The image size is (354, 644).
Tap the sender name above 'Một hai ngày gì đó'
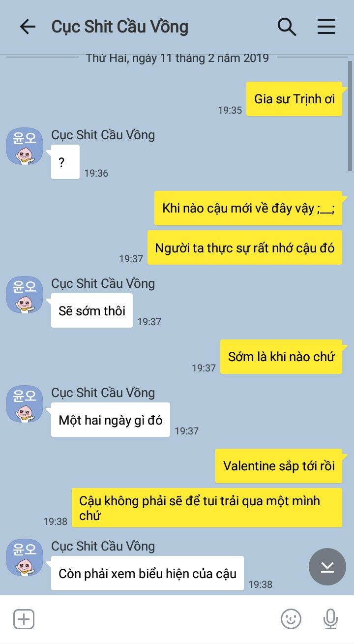click(103, 393)
